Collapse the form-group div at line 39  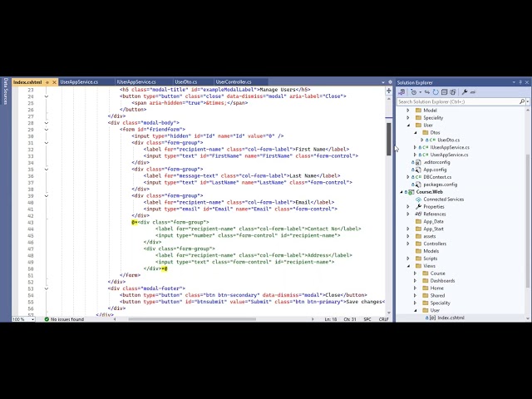tap(47, 196)
